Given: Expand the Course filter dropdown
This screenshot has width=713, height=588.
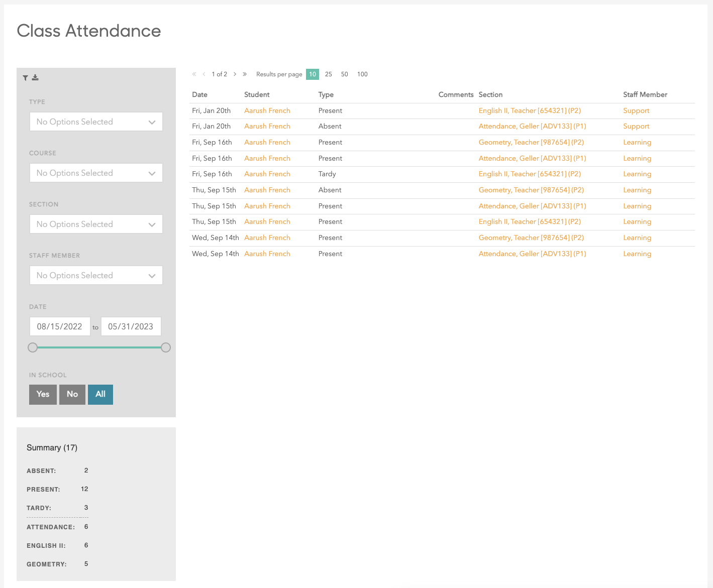Looking at the screenshot, I should (96, 173).
